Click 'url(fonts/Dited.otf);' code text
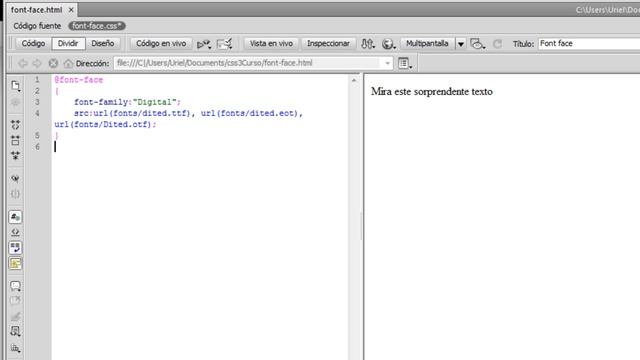 [105, 124]
